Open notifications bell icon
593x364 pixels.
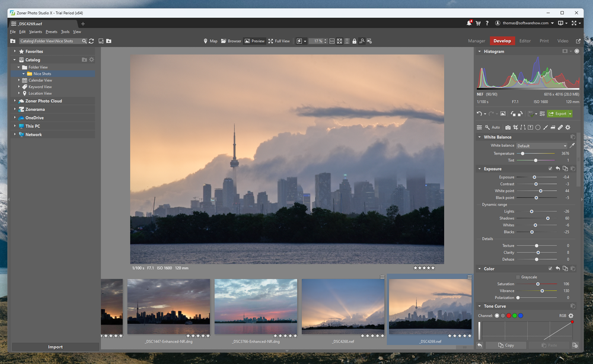point(469,23)
